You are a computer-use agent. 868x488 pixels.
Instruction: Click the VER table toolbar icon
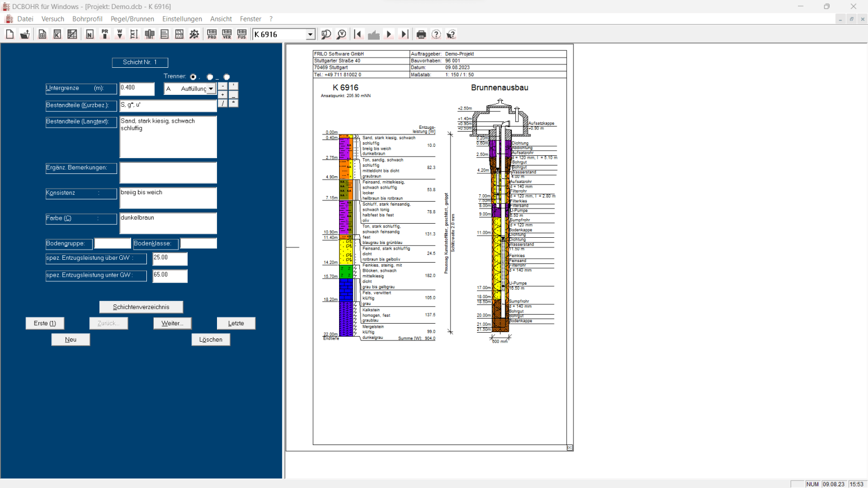pyautogui.click(x=227, y=34)
